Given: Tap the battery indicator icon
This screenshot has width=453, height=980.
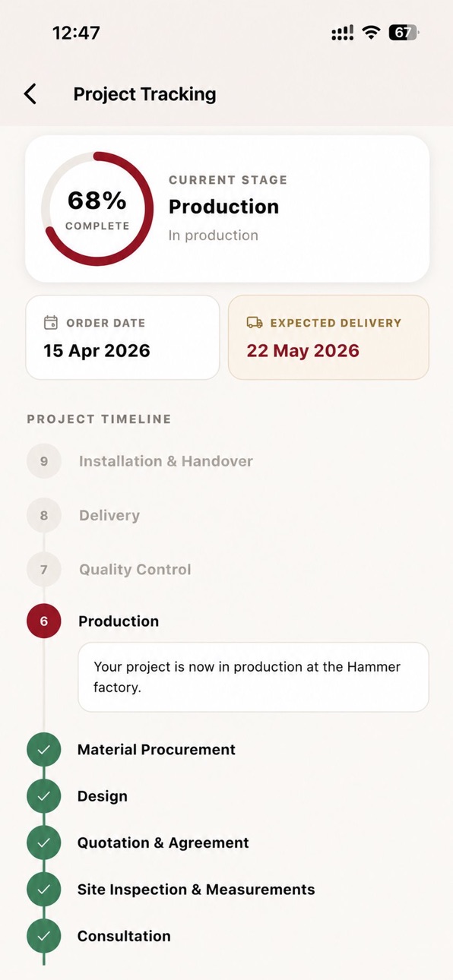Looking at the screenshot, I should tap(404, 33).
